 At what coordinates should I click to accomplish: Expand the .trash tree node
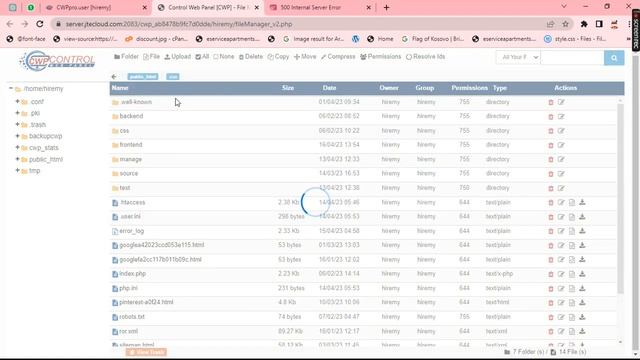tap(17, 124)
